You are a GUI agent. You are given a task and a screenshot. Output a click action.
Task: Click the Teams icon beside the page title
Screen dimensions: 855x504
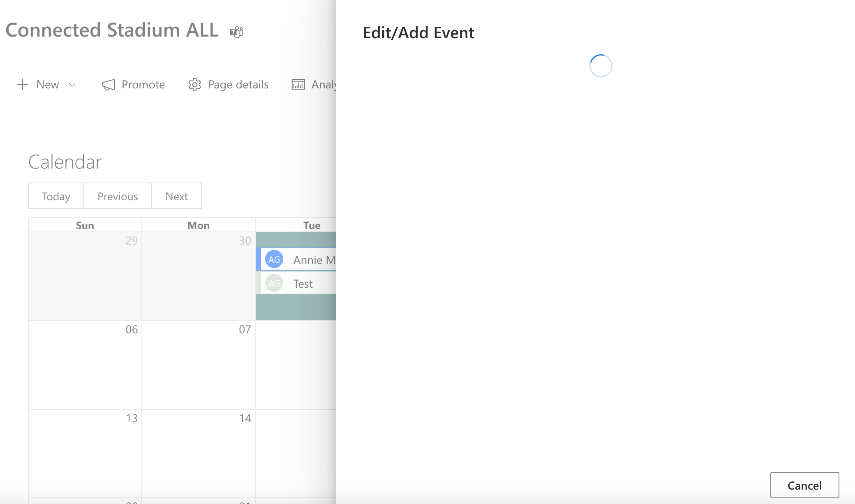(237, 31)
